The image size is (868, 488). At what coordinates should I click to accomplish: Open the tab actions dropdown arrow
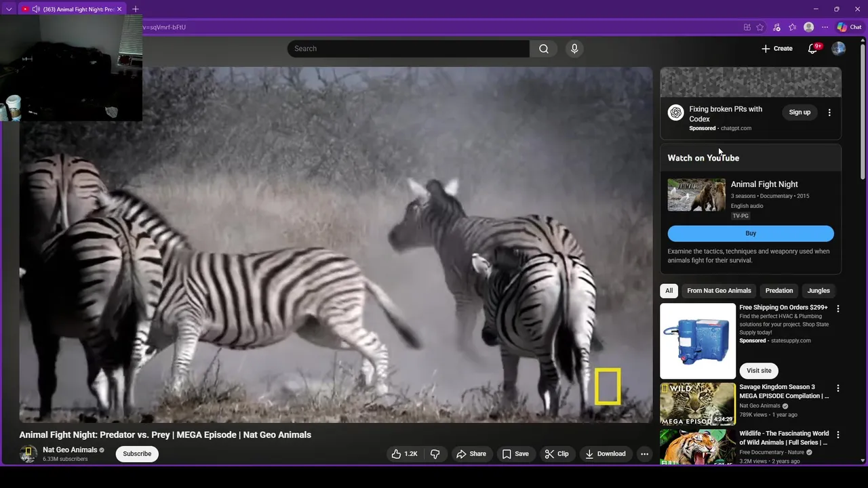pyautogui.click(x=8, y=9)
